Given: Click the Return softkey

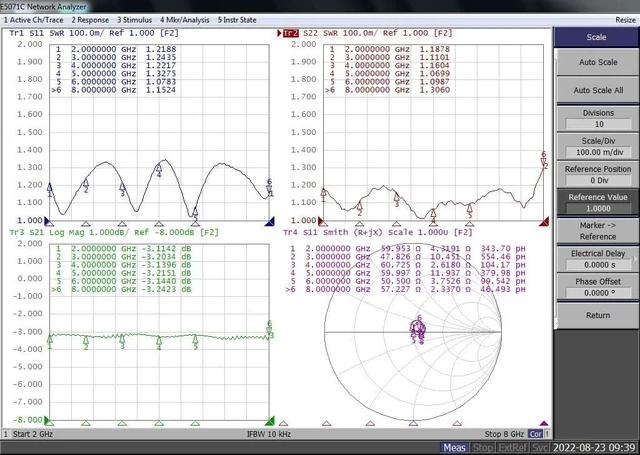Looking at the screenshot, I should click(x=597, y=315).
